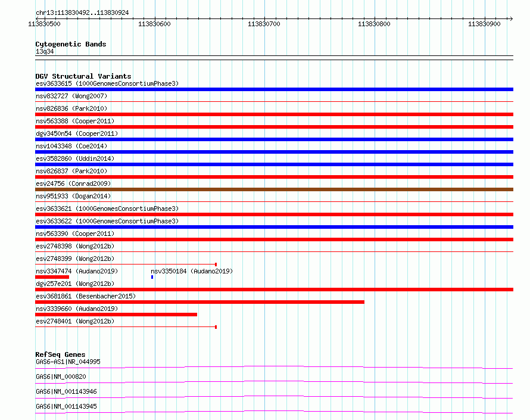Open nsv563390 (Cooper2011) variant
Image resolution: width=530 pixels, height=420 pixels.
[x=75, y=234]
